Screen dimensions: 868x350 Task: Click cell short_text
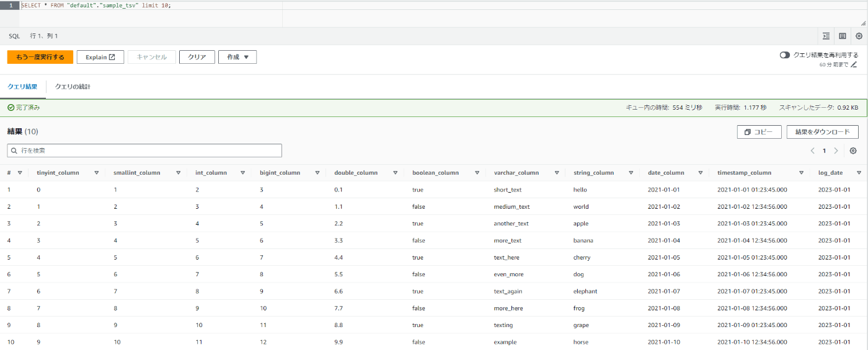tap(508, 190)
